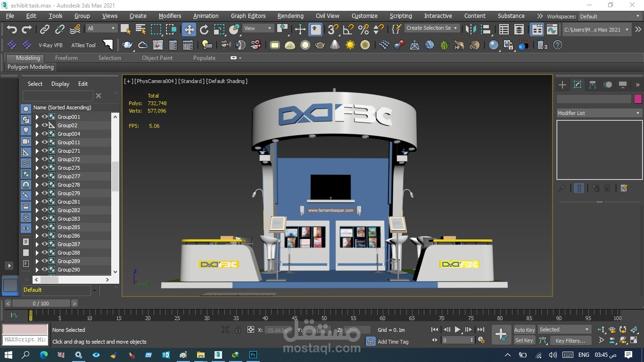
Task: Switch to the Display command panel
Action: [x=623, y=85]
